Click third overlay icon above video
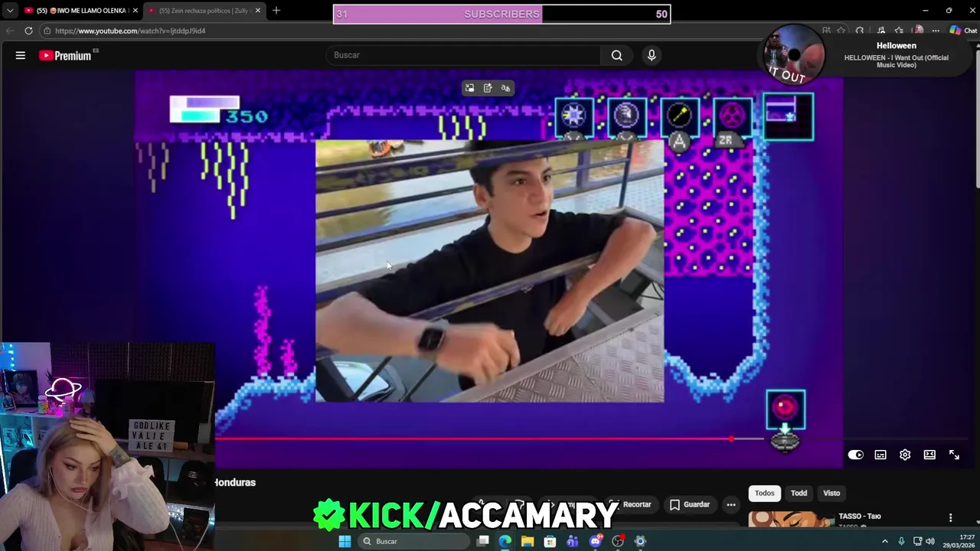The image size is (980, 551). (505, 88)
